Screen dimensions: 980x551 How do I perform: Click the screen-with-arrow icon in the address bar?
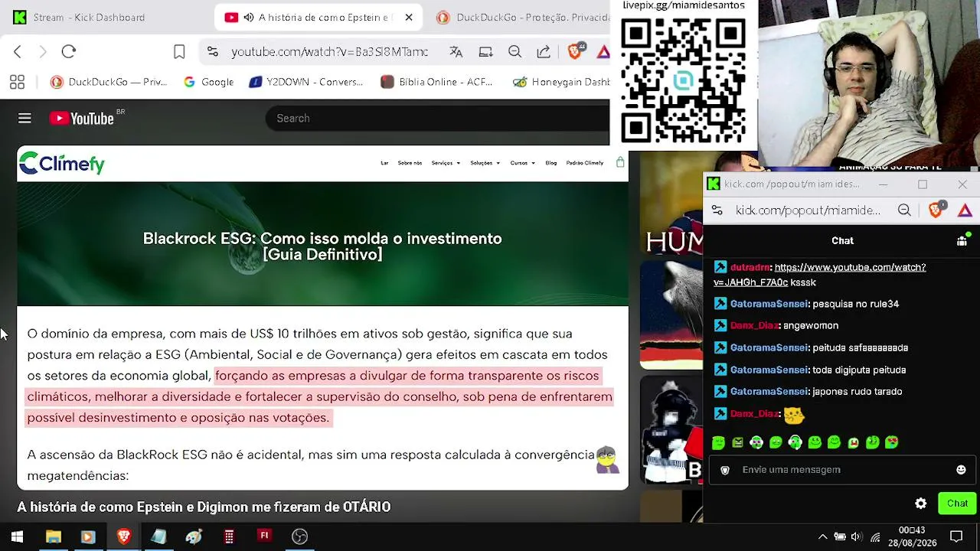click(485, 51)
